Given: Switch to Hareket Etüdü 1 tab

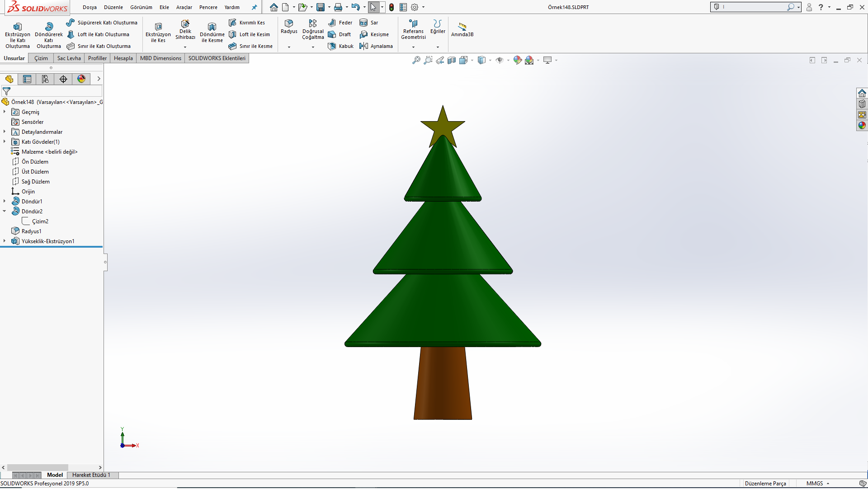Looking at the screenshot, I should click(x=91, y=475).
